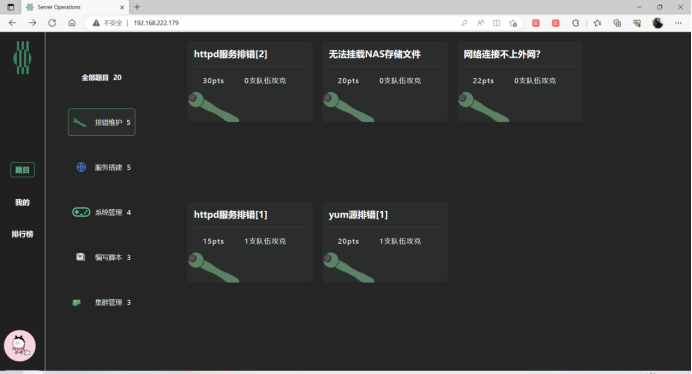
Task: Click the wrench icon on the 网络连接不上外网 card
Action: tap(484, 107)
